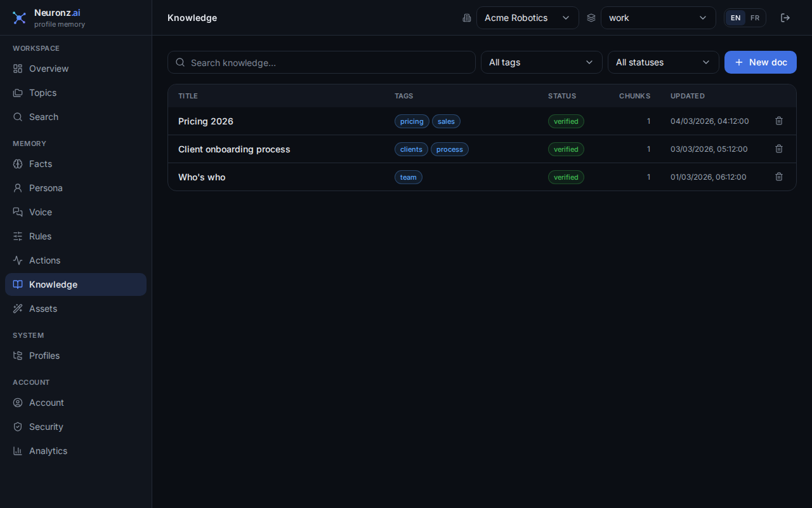
Task: Switch language to EN
Action: (x=736, y=18)
